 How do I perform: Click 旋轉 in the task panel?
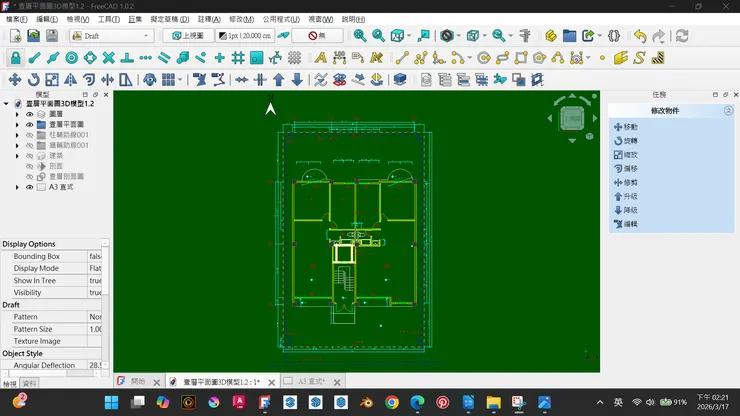click(630, 141)
